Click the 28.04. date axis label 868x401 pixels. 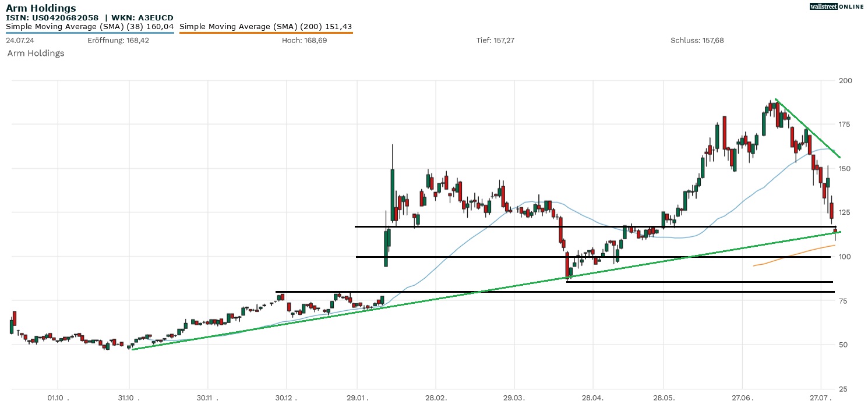pyautogui.click(x=592, y=397)
